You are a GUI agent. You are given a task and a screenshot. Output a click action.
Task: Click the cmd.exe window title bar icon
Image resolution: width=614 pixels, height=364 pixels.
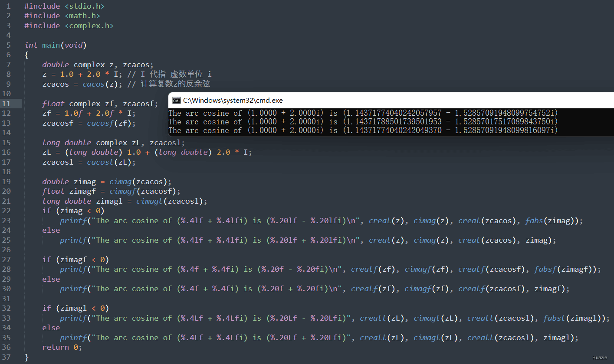point(176,101)
